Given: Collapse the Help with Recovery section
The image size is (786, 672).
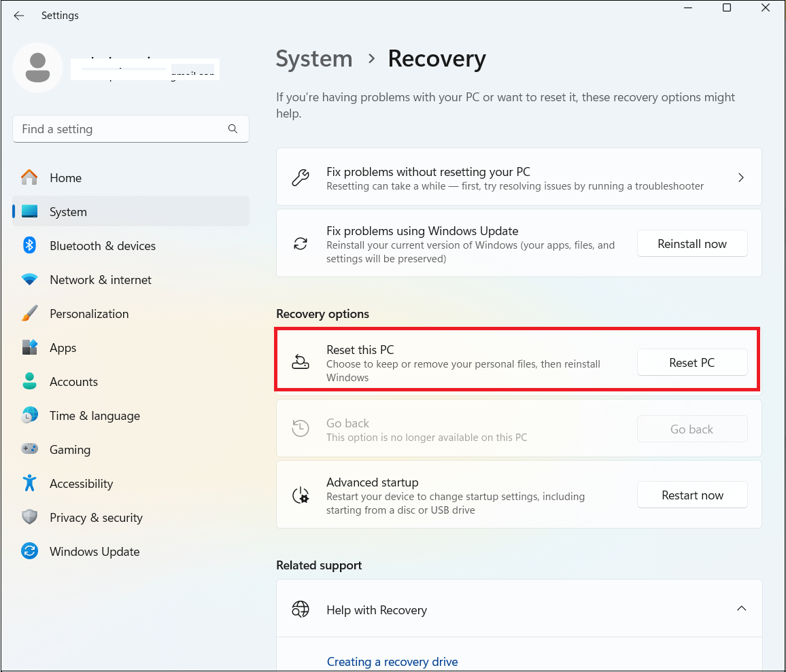Looking at the screenshot, I should 742,608.
